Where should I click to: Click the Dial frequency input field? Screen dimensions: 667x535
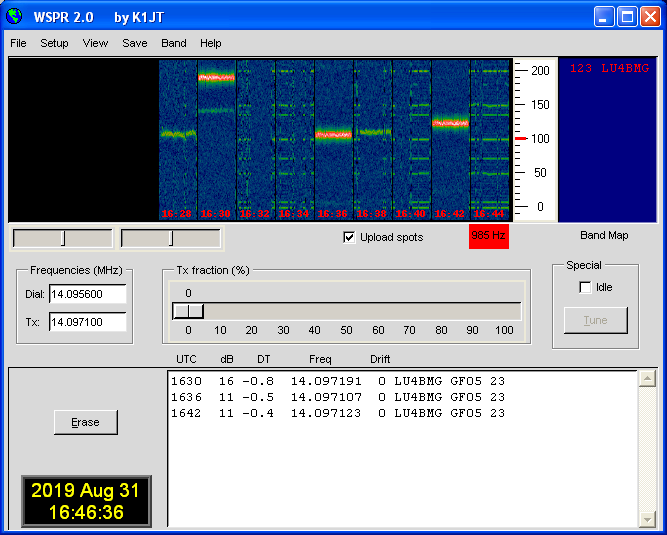tap(87, 295)
